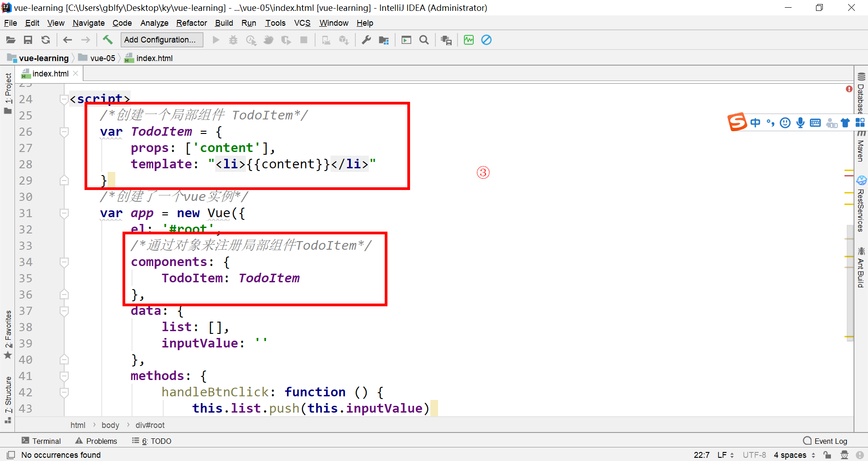The width and height of the screenshot is (868, 461).
Task: Click the Synchronize refresh icon
Action: (46, 40)
